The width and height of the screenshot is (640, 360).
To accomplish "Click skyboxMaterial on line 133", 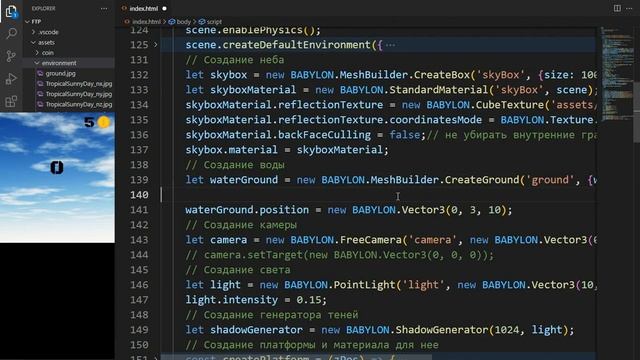I will pyautogui.click(x=253, y=90).
